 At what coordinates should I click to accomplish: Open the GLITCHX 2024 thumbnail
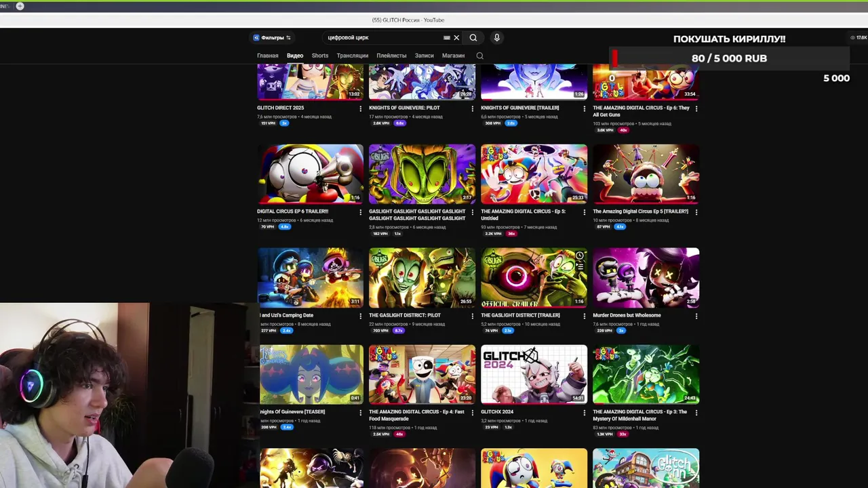tap(534, 374)
